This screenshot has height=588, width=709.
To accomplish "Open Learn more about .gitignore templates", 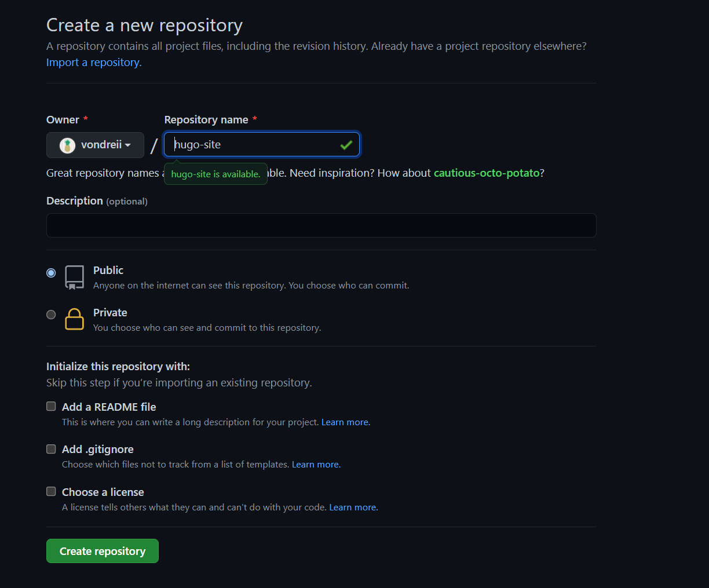I will tap(316, 464).
